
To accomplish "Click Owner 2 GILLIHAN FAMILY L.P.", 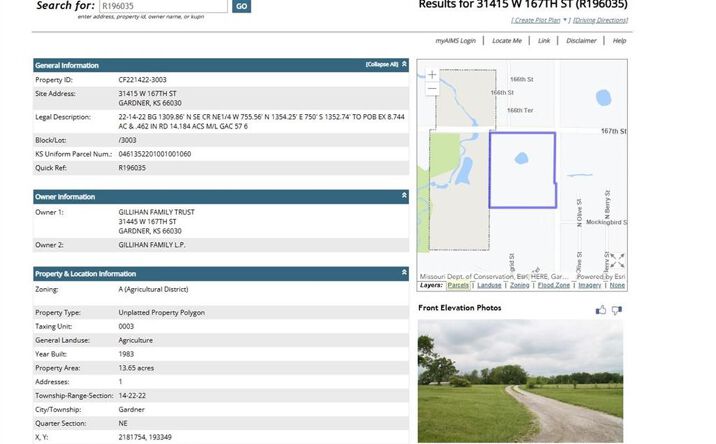I will (x=152, y=245).
